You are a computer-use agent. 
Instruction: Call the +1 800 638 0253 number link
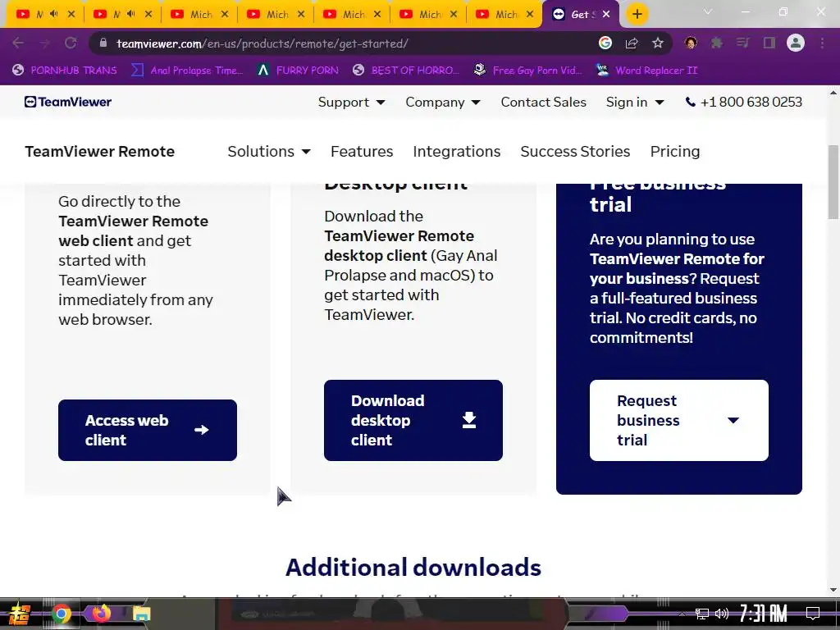tap(751, 102)
